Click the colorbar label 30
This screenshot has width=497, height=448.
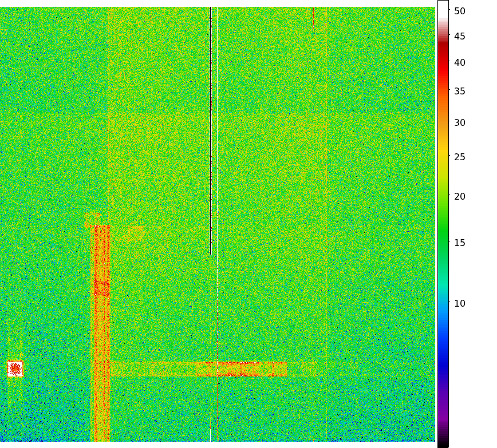pyautogui.click(x=460, y=122)
